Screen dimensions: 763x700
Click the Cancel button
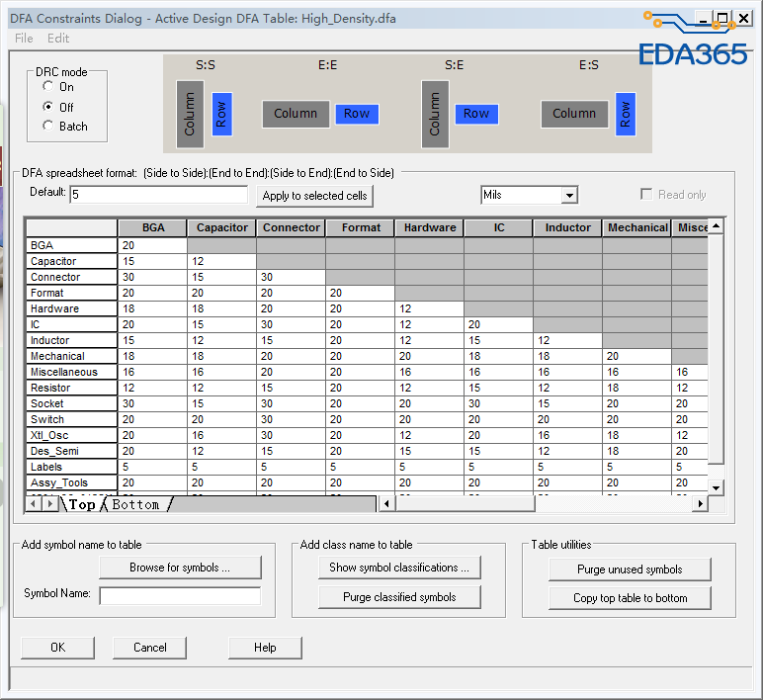149,648
